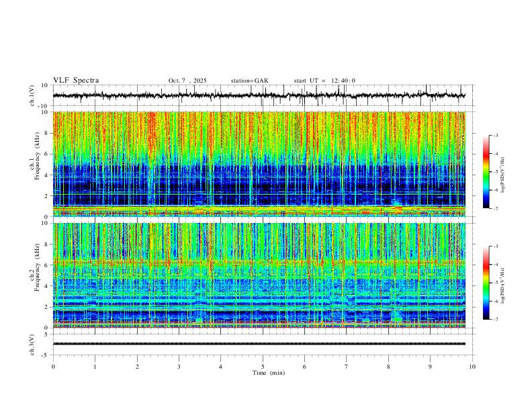Click ch.2 colorbar tick "-7"
532x411 pixels.
496,319
